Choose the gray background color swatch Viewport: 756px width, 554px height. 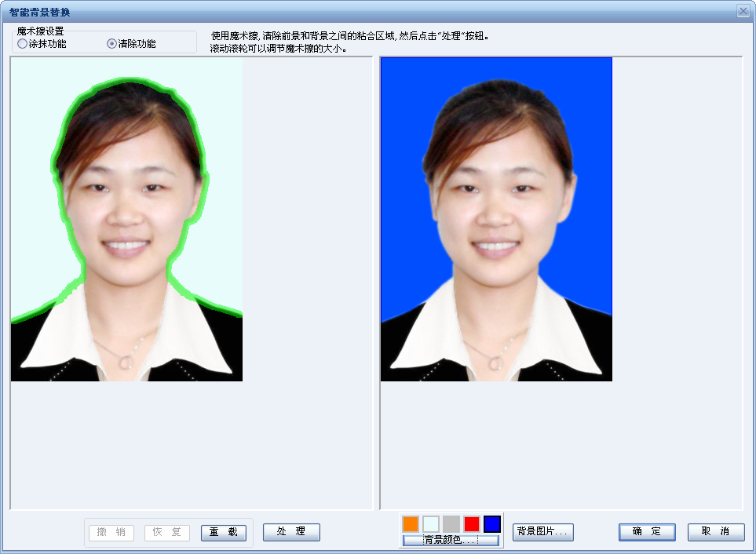(x=451, y=523)
